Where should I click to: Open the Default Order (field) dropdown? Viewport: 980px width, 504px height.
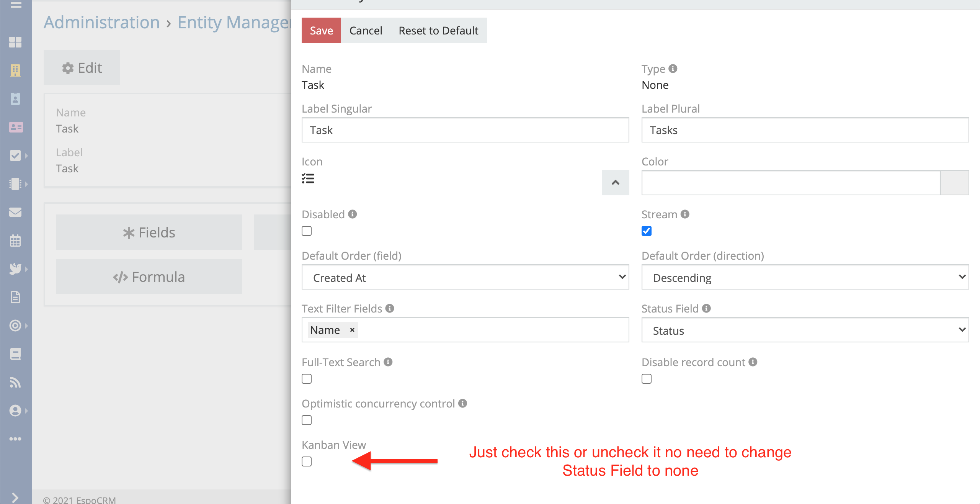click(x=465, y=277)
